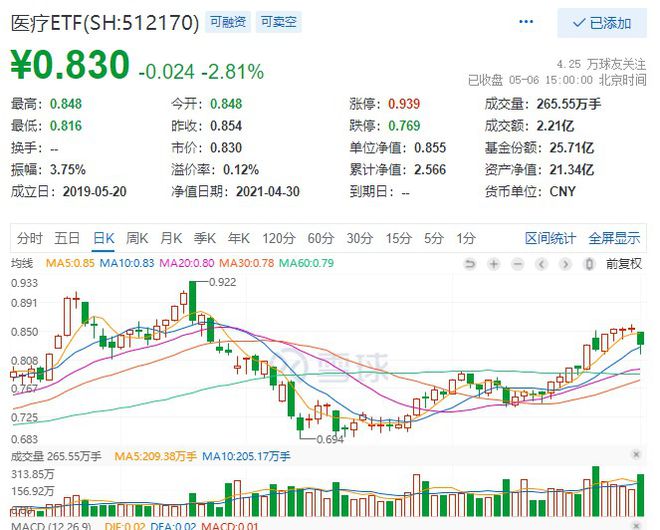Switch to the 五日 chart tab
The height and width of the screenshot is (530, 660).
pos(67,238)
